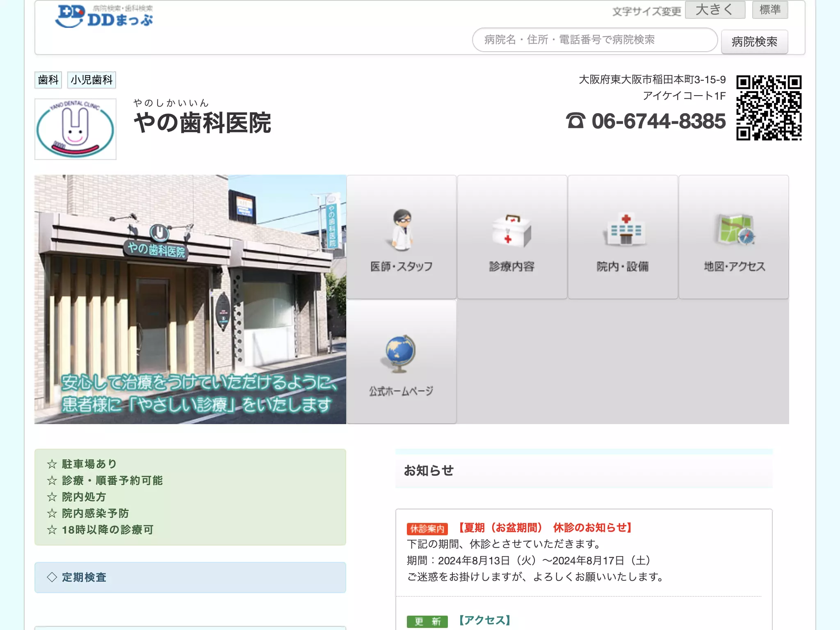Click the 医師・スタッフ doctor icon tile

[x=402, y=237]
